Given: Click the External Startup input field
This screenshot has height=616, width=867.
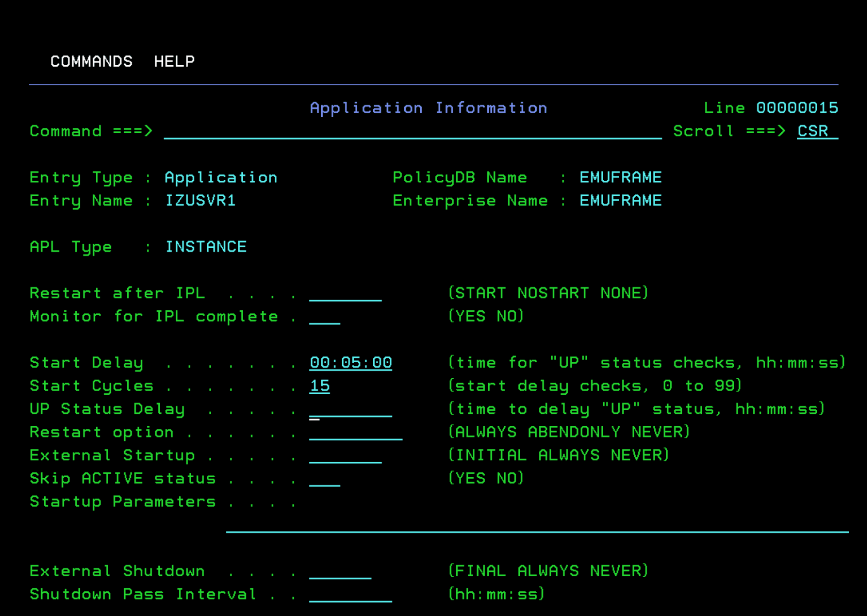Looking at the screenshot, I should [345, 455].
